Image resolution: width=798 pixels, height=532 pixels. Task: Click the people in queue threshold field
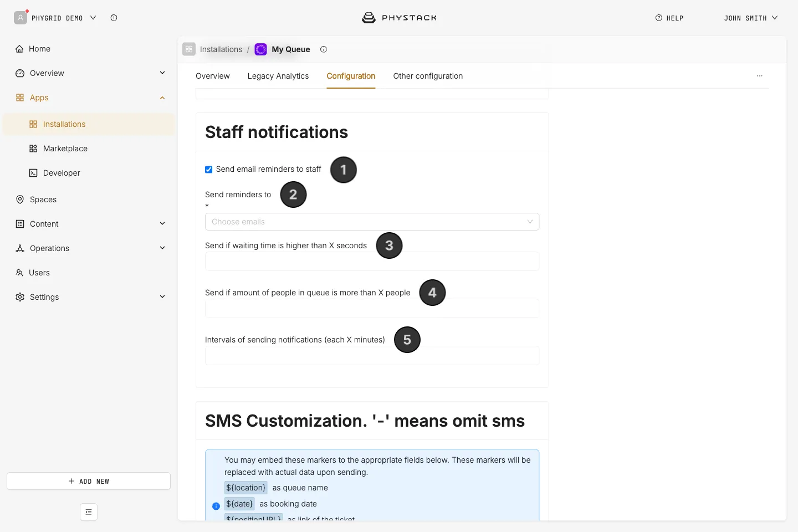(x=372, y=309)
